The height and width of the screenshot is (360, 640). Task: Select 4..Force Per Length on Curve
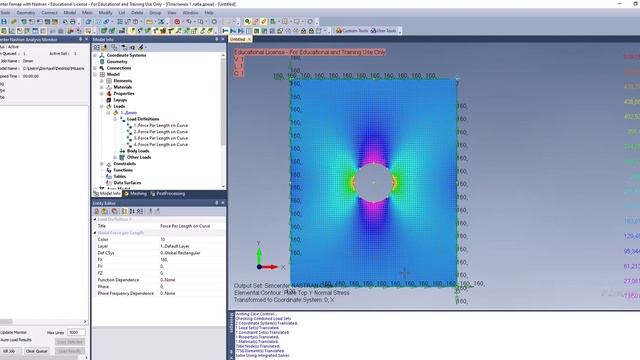161,144
